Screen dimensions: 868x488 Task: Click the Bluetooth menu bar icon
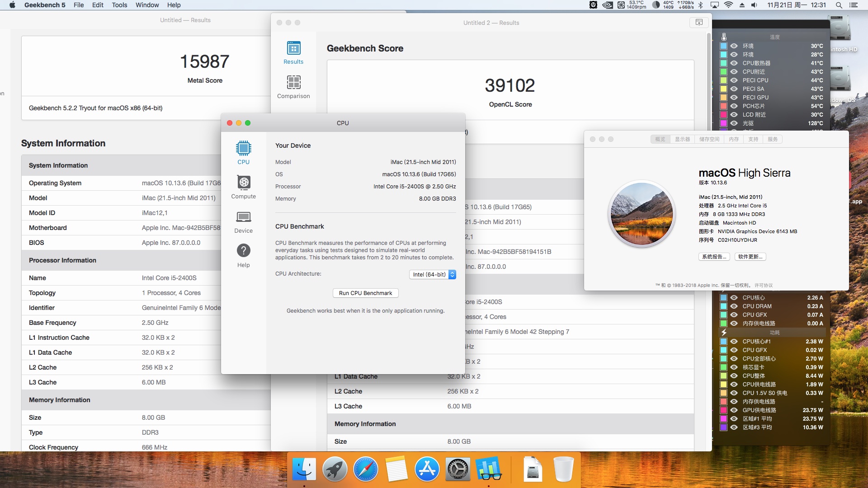coord(701,5)
